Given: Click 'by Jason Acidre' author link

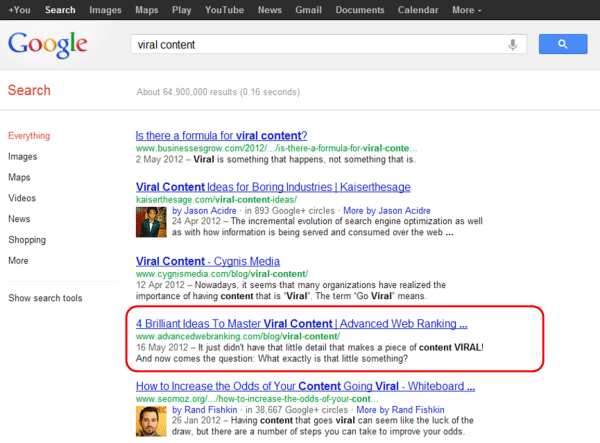Looking at the screenshot, I should [x=204, y=211].
